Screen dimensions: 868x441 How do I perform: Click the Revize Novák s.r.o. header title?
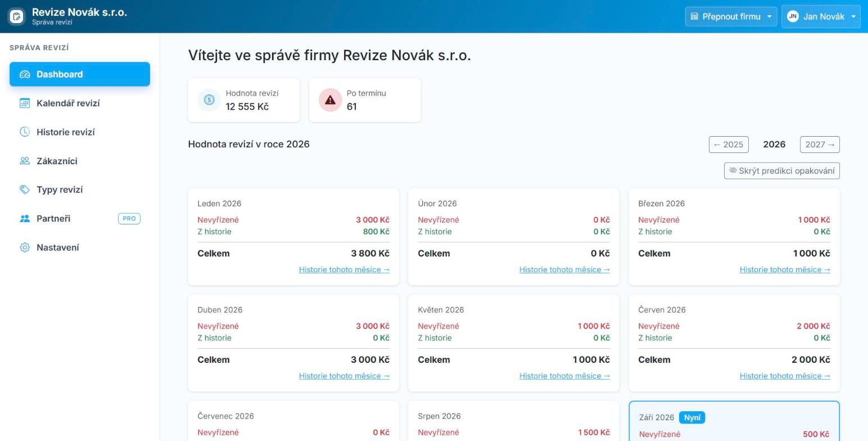(79, 12)
